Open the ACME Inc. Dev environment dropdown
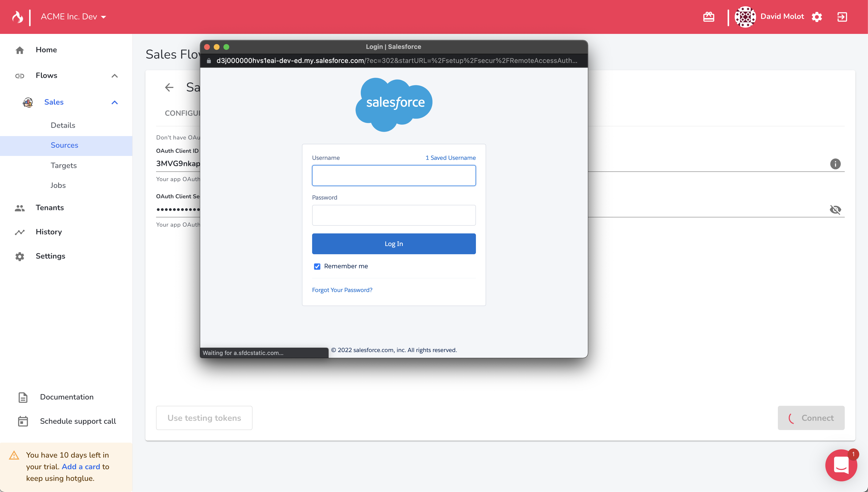The image size is (868, 492). [x=73, y=16]
